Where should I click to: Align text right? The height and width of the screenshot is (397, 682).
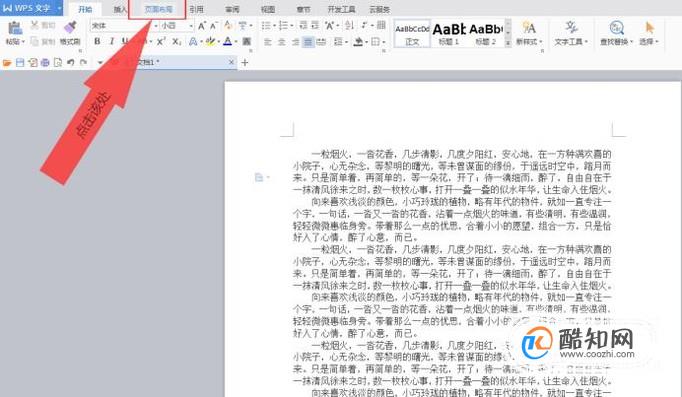[295, 42]
